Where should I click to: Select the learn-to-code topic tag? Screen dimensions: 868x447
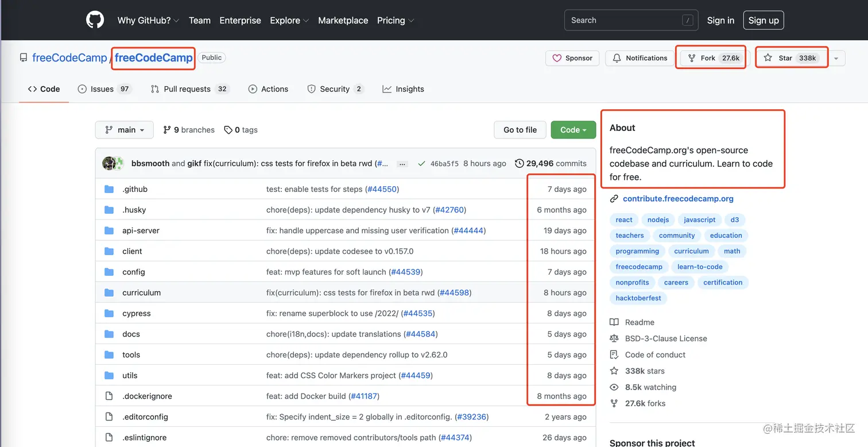[700, 267]
